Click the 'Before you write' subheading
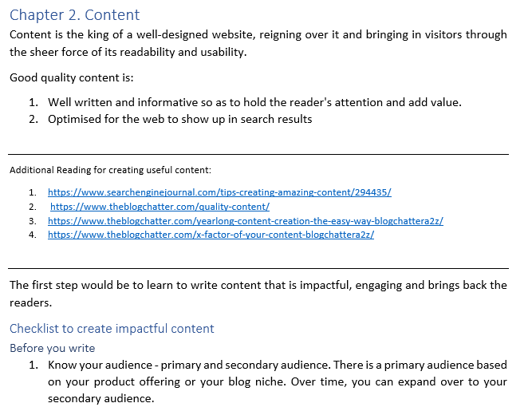 [53, 348]
